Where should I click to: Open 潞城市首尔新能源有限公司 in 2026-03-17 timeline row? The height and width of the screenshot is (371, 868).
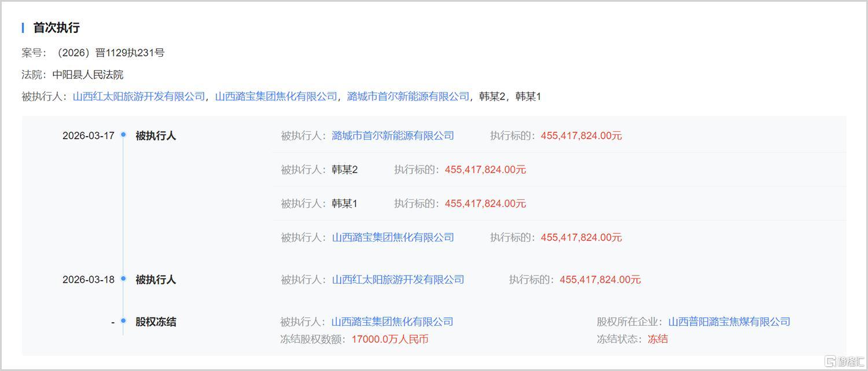(x=393, y=136)
